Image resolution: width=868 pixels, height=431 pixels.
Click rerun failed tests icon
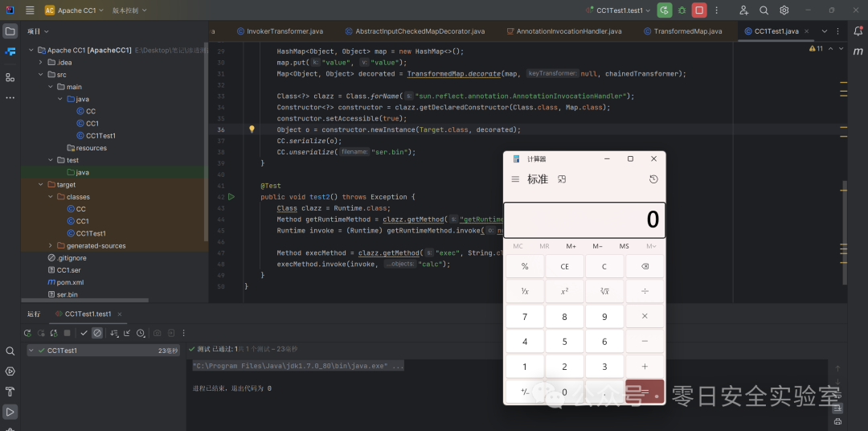[40, 333]
